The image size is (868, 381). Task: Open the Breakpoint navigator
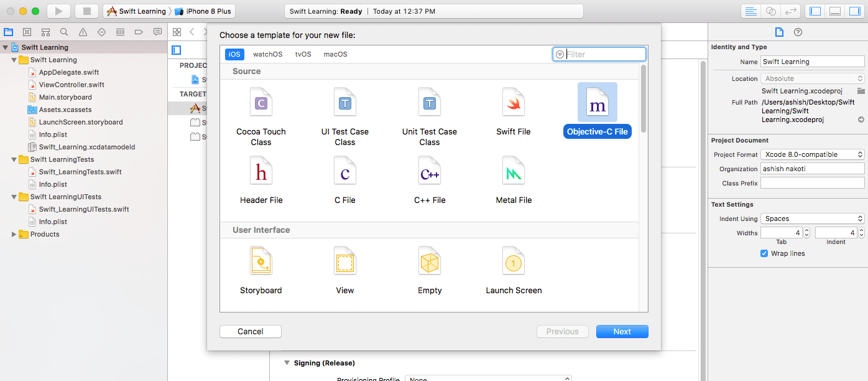coord(139,32)
